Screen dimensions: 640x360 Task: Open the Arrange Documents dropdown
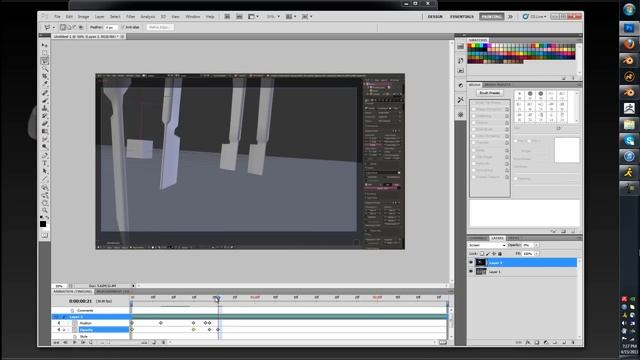[291, 16]
